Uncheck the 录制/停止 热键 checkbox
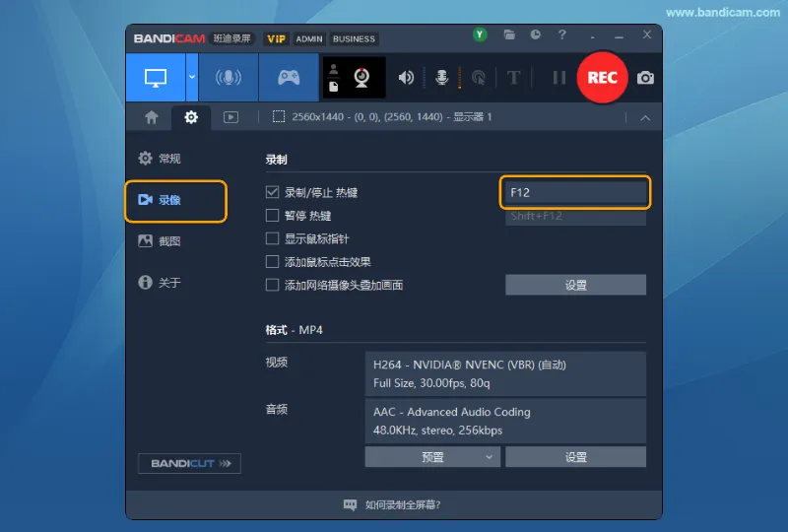Image resolution: width=788 pixels, height=532 pixels. (x=272, y=192)
